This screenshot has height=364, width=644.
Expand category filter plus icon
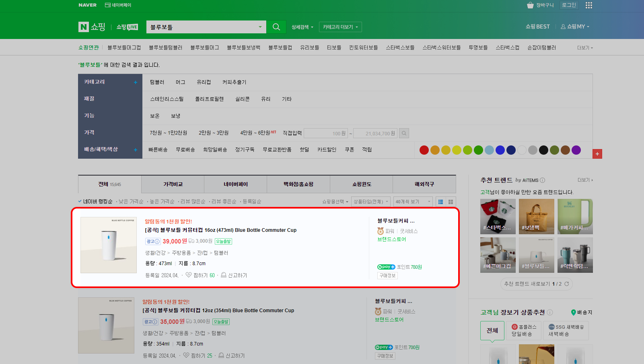pos(136,82)
